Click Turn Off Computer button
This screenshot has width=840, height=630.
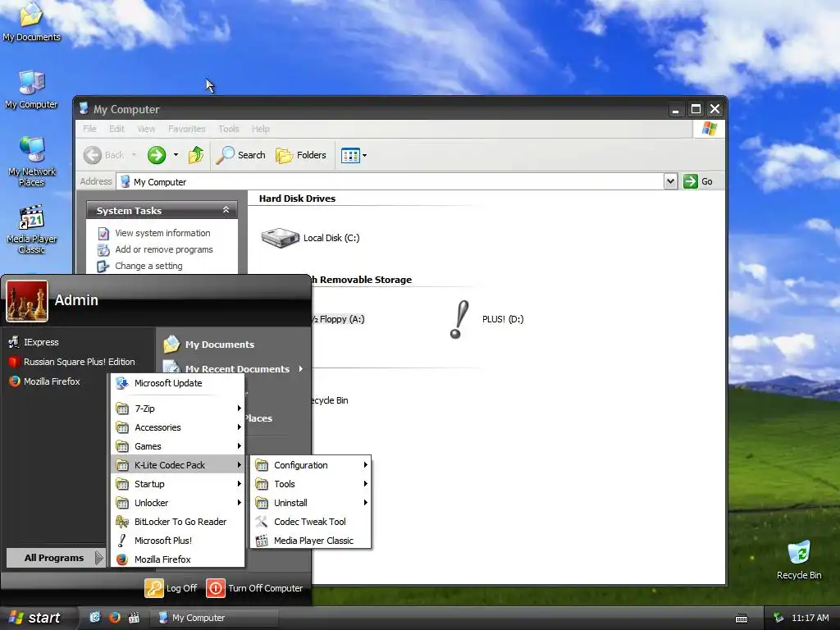click(x=254, y=587)
